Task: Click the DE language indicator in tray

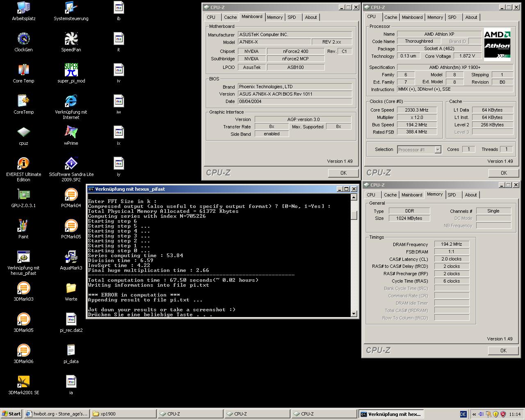Action: pyautogui.click(x=463, y=414)
